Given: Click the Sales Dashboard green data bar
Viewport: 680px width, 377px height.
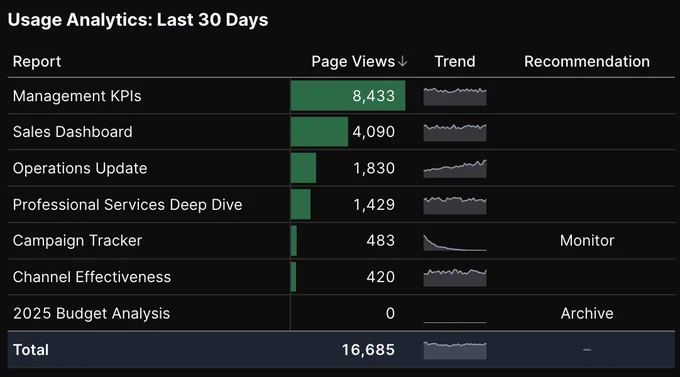Looking at the screenshot, I should click(319, 132).
